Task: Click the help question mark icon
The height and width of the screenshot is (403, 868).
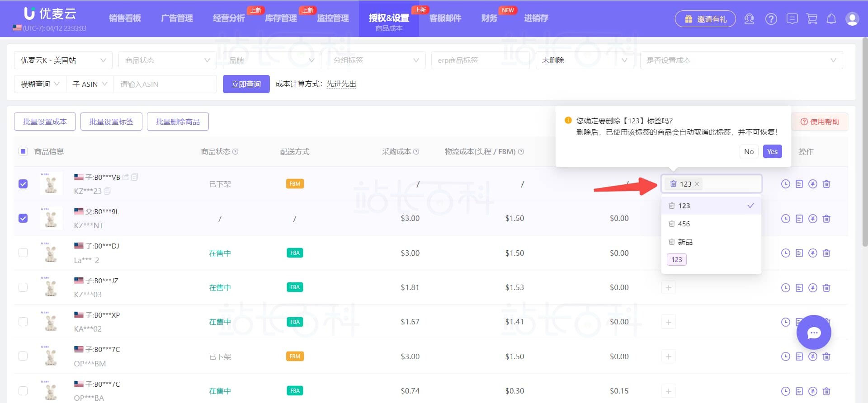Action: pyautogui.click(x=771, y=19)
